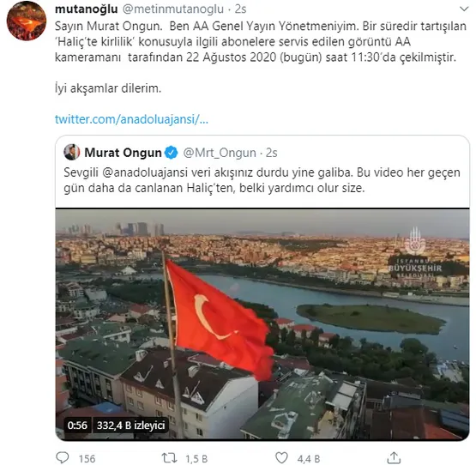Click the Murat Ongun display name
Image resolution: width=476 pixels, height=465 pixels.
(123, 153)
